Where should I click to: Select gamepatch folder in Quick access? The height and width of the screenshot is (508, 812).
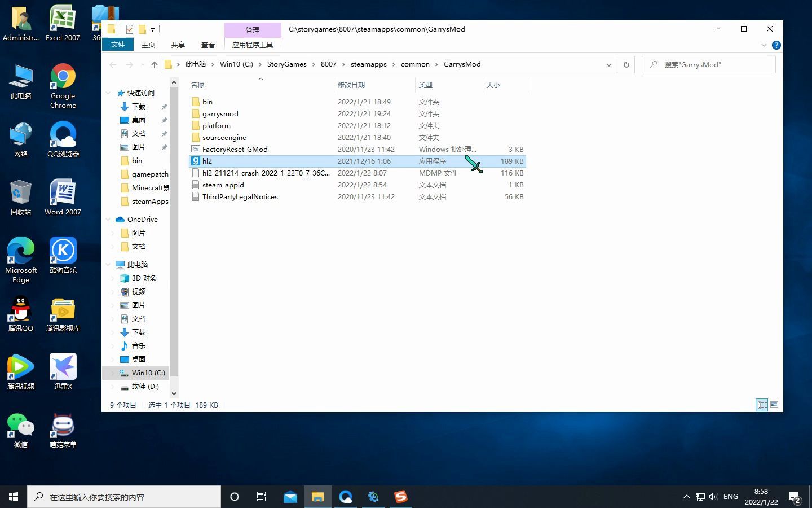(x=144, y=174)
